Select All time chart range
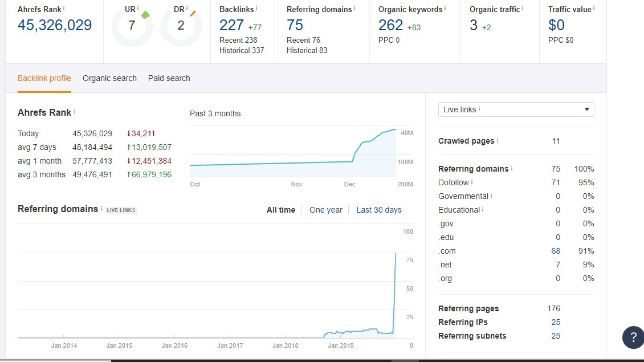This screenshot has width=644, height=362. 281,210
